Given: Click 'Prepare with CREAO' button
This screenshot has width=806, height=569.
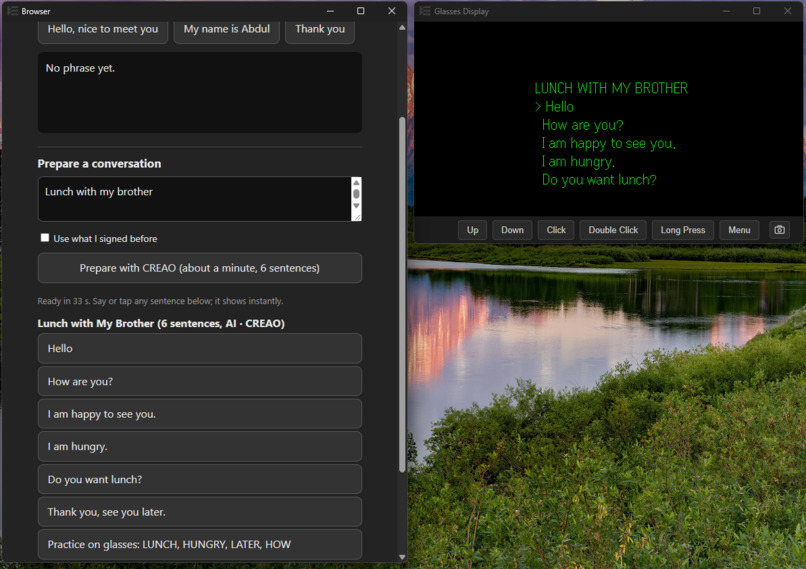Looking at the screenshot, I should tap(199, 268).
